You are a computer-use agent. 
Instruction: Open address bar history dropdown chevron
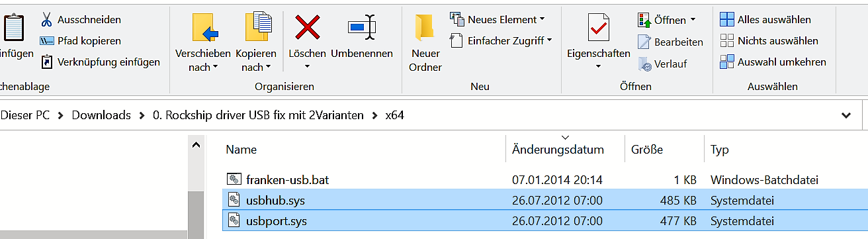click(x=846, y=115)
